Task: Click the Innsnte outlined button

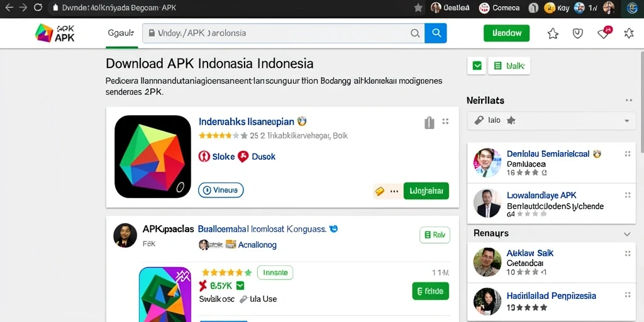Action: (x=275, y=272)
